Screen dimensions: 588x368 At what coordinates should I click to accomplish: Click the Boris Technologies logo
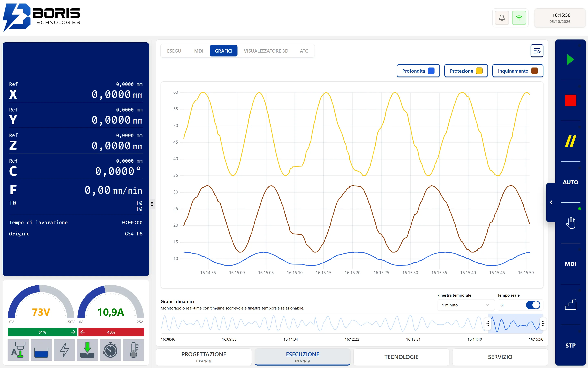coord(41,18)
